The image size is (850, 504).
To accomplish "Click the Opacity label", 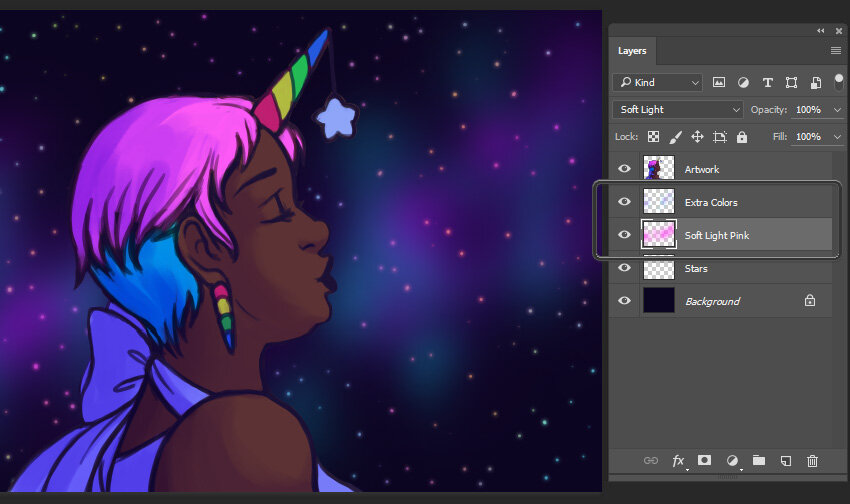I will (769, 109).
